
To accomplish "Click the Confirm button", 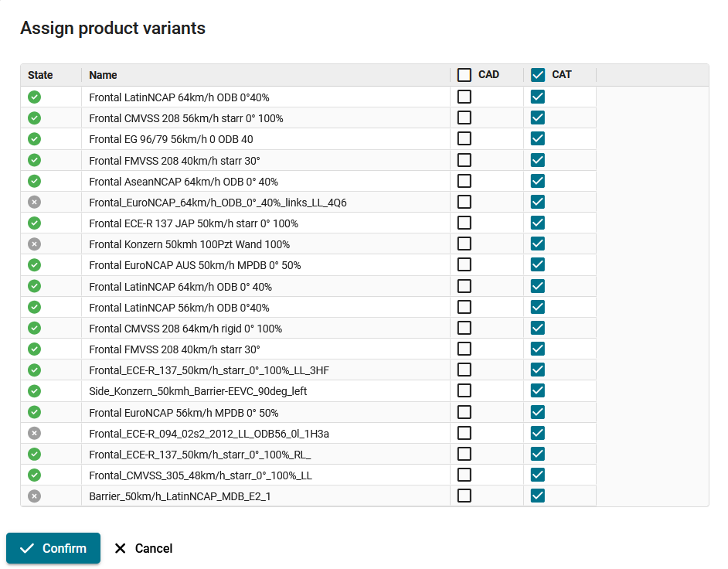I will [x=53, y=548].
